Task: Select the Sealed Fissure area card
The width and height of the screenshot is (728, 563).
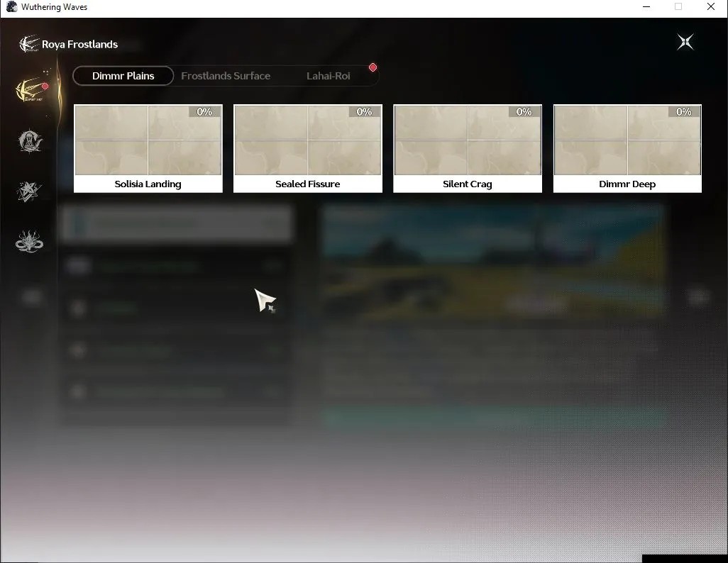Action: click(308, 148)
